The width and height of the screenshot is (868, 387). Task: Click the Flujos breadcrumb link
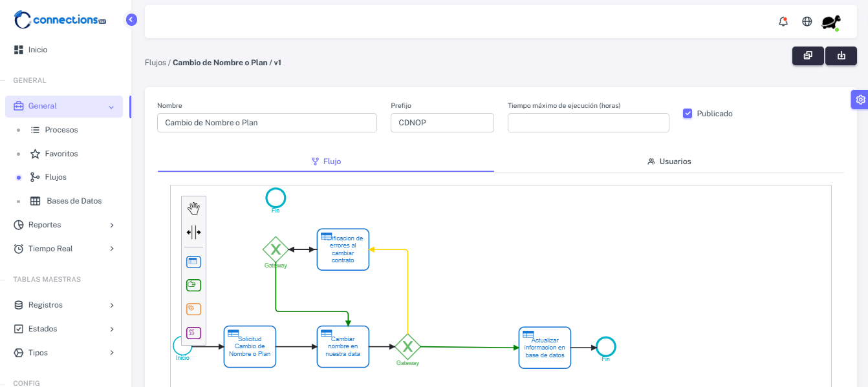pyautogui.click(x=155, y=63)
